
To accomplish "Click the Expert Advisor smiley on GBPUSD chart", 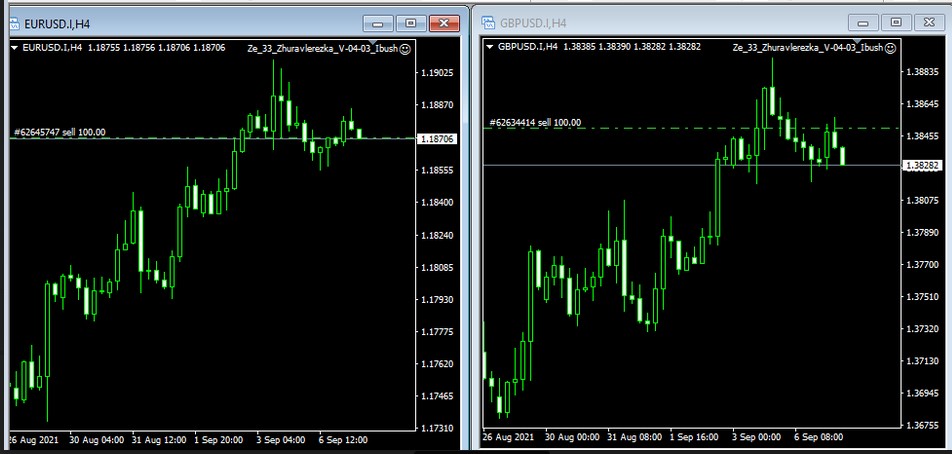I will [x=892, y=47].
